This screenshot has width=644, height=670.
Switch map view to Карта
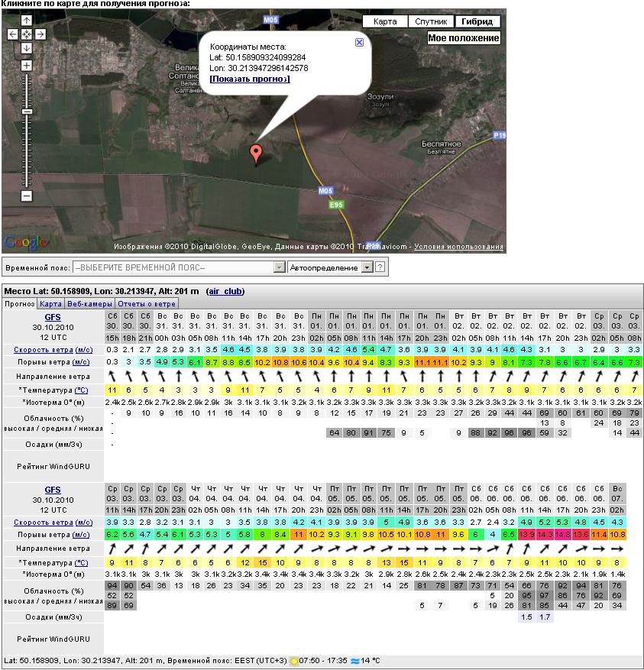coord(385,22)
